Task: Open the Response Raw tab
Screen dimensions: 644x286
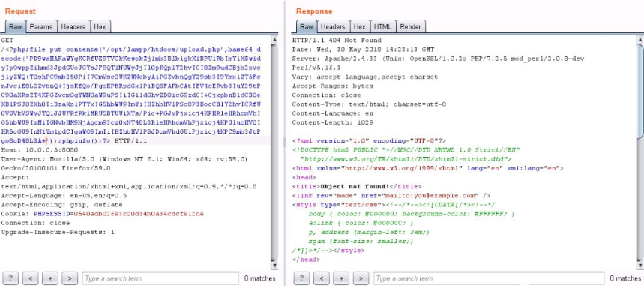Action: coord(307,26)
